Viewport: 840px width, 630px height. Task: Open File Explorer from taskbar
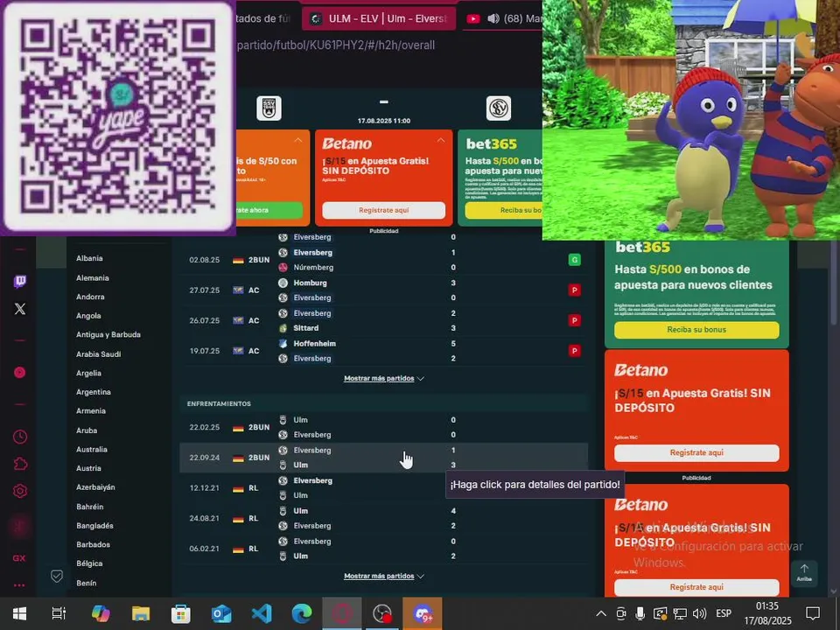tap(141, 613)
